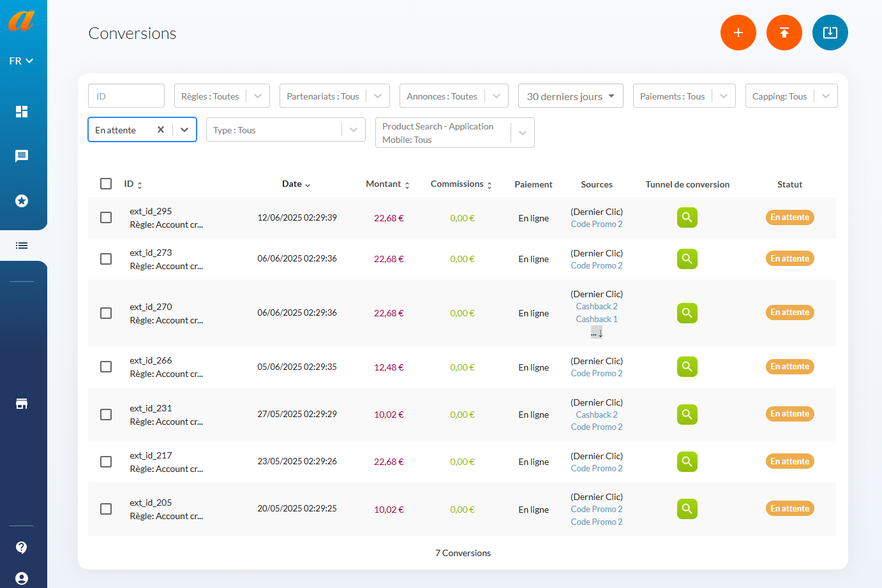Image resolution: width=882 pixels, height=588 pixels.
Task: Tick the checkbox for ext_id_295
Action: click(106, 217)
